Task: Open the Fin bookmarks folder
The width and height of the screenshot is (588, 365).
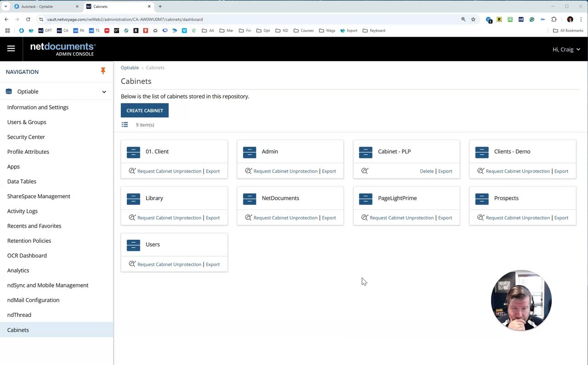Action: [x=245, y=30]
